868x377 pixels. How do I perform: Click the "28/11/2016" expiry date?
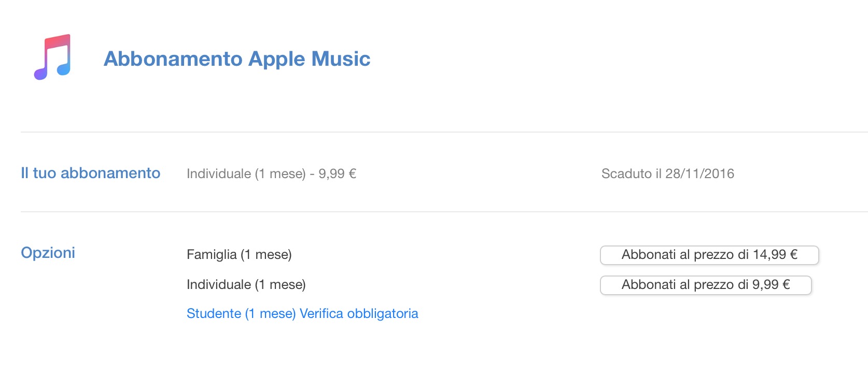coord(699,174)
